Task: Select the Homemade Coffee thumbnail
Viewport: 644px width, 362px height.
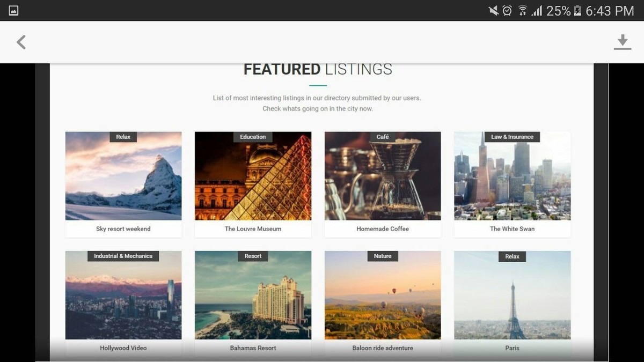Action: pos(383,176)
